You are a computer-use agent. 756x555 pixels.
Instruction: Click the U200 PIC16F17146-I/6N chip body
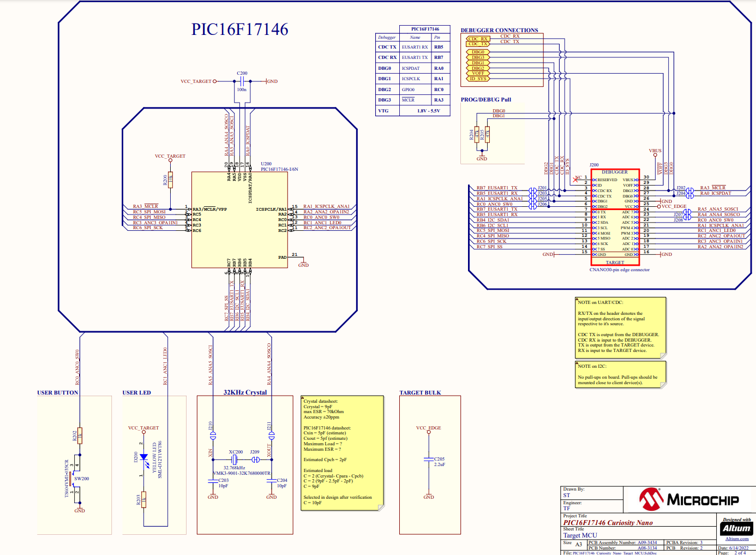tap(239, 220)
